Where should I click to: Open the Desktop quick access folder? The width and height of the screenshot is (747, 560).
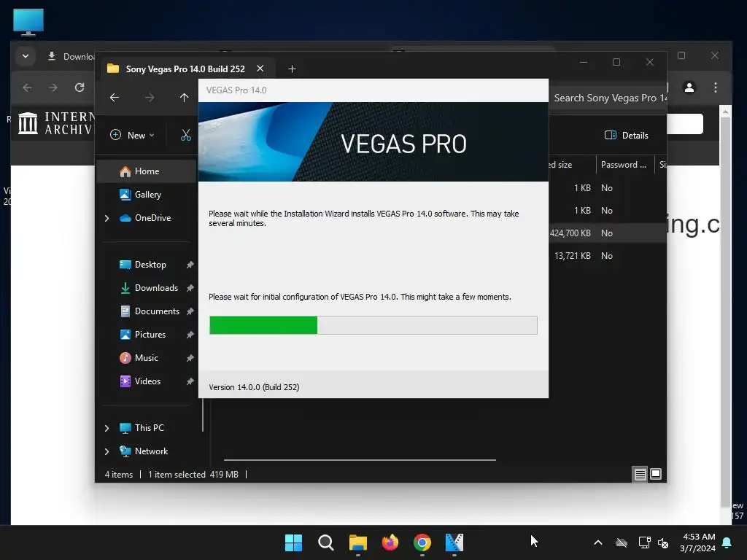(150, 265)
